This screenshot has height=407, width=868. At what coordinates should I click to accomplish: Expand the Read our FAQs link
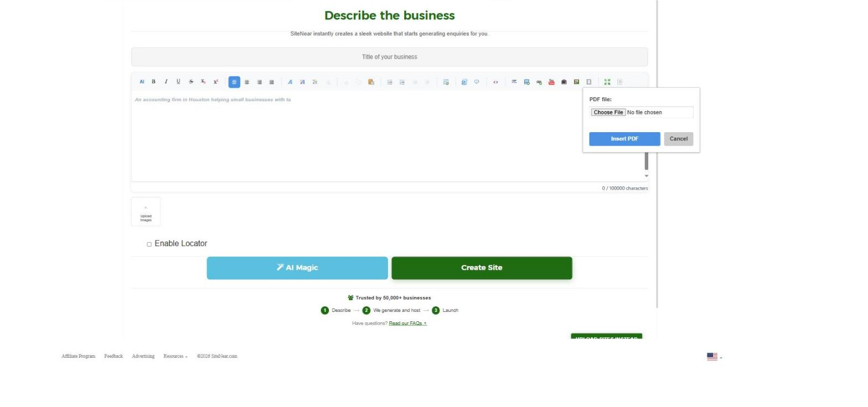coord(407,323)
